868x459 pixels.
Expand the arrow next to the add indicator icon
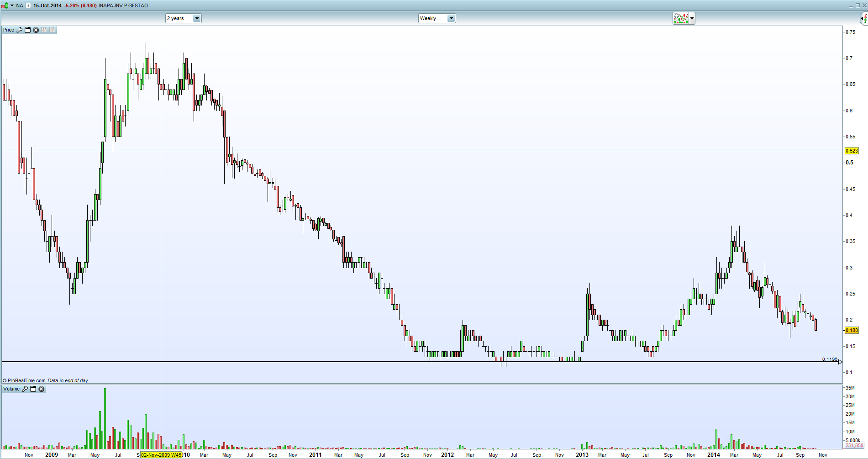[692, 18]
